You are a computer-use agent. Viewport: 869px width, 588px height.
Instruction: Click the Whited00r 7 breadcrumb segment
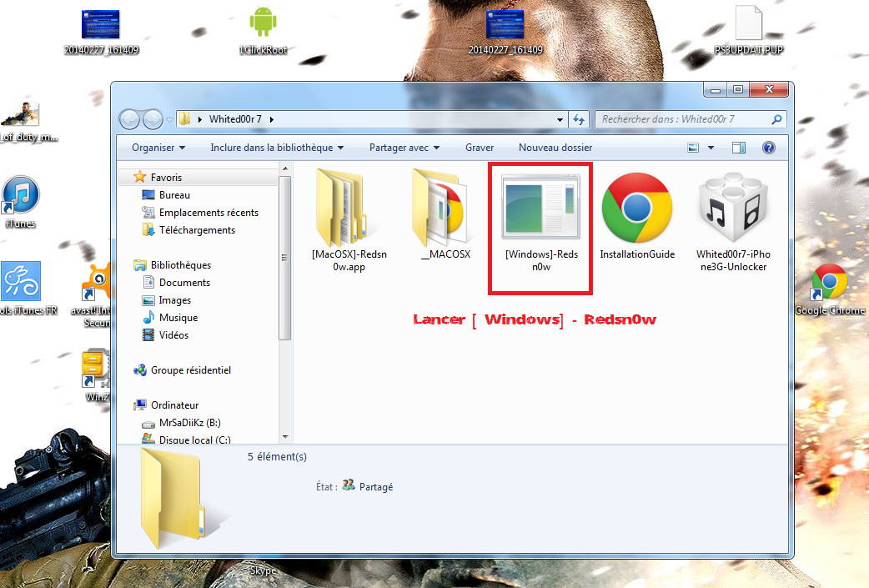point(235,119)
